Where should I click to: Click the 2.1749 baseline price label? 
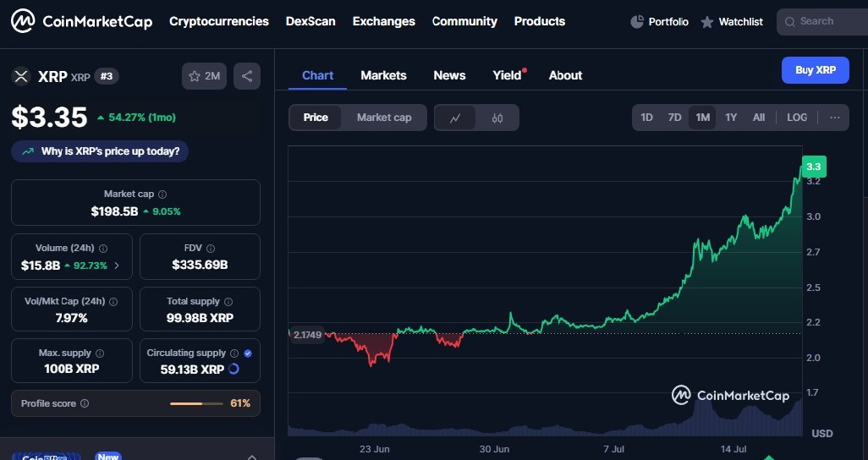(x=307, y=335)
